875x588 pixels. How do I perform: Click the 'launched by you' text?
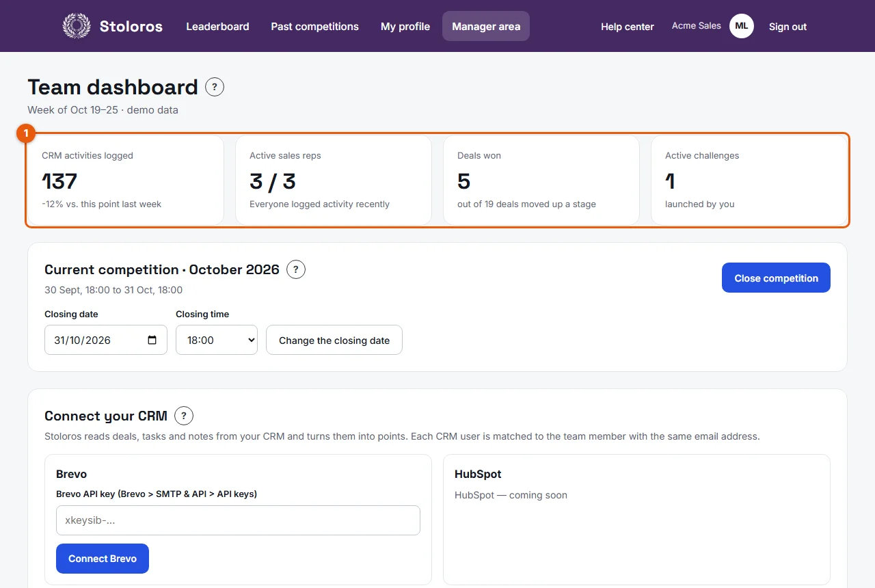pos(700,204)
